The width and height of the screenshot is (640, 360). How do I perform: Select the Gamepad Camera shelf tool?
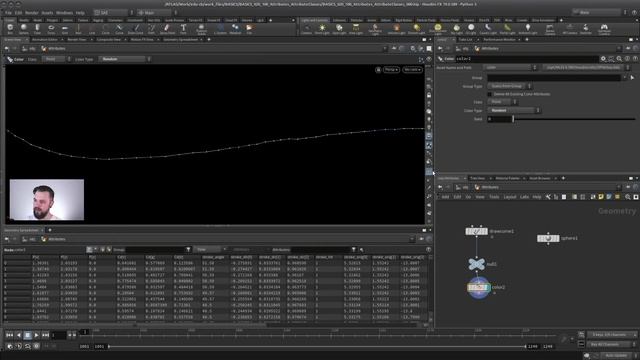[604, 29]
